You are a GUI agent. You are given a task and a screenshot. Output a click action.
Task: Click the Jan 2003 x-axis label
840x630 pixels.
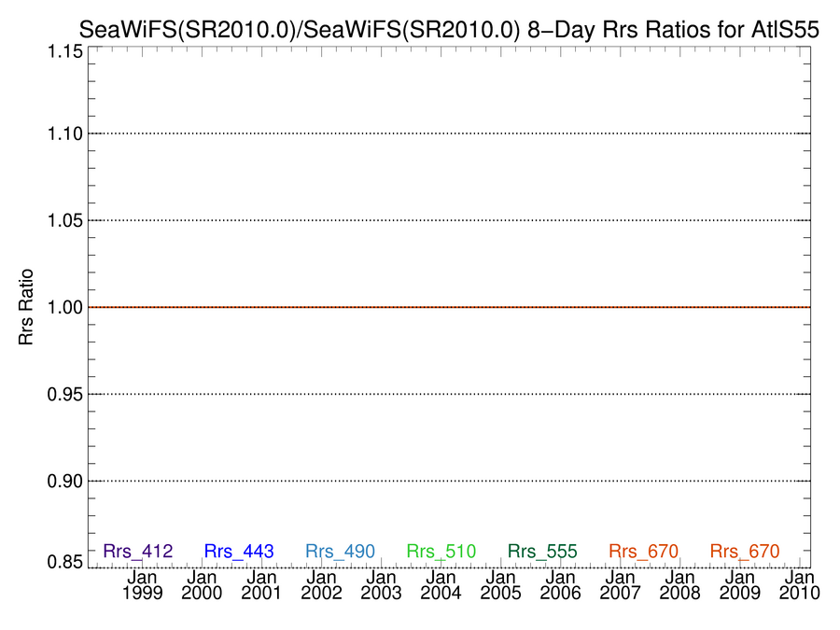click(x=382, y=585)
